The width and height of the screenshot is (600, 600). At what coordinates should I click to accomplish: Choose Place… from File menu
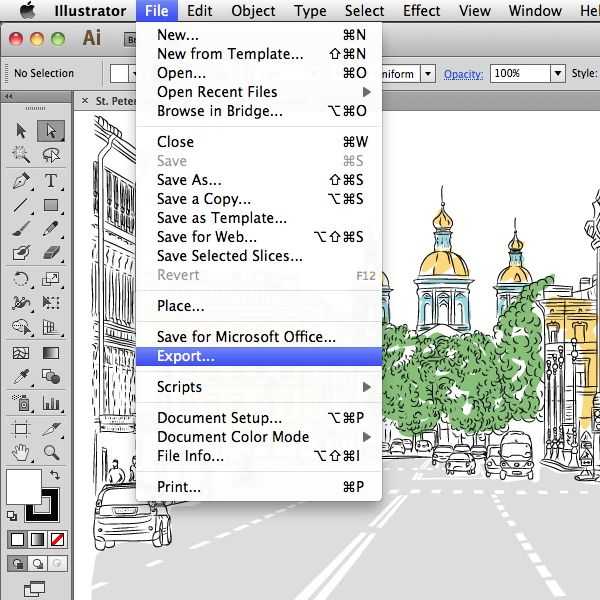tap(259, 306)
